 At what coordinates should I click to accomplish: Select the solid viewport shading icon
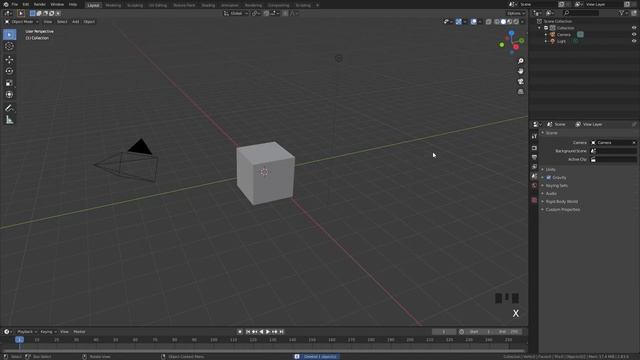point(503,22)
